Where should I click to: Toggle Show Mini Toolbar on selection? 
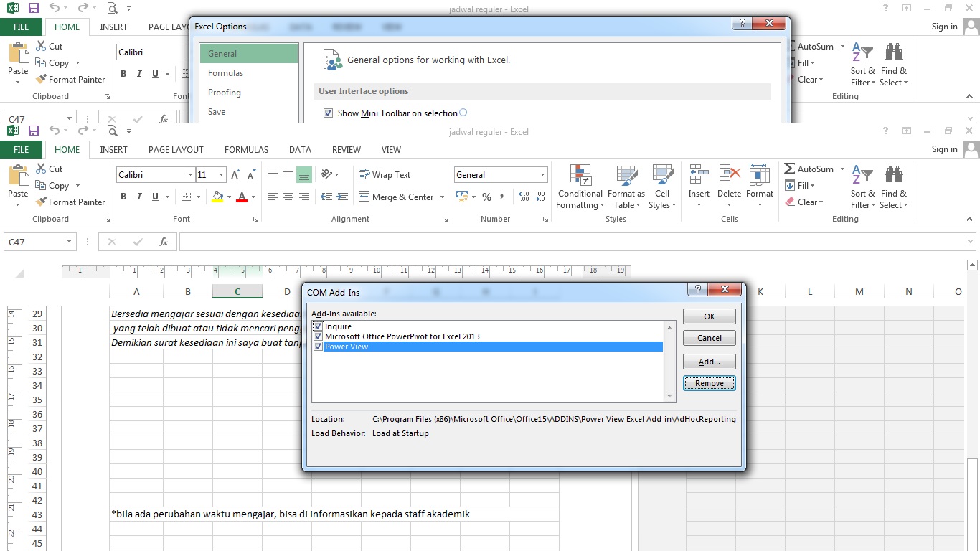(x=328, y=113)
